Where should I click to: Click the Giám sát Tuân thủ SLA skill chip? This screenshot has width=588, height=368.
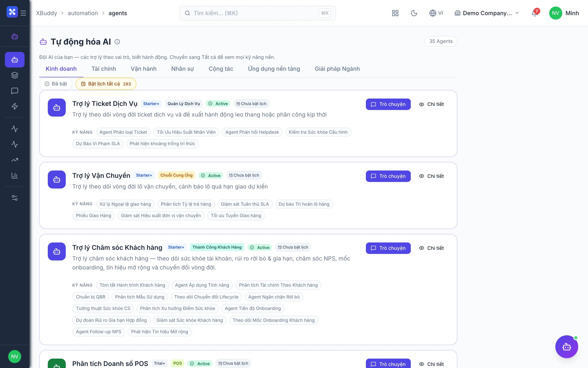coord(245,204)
